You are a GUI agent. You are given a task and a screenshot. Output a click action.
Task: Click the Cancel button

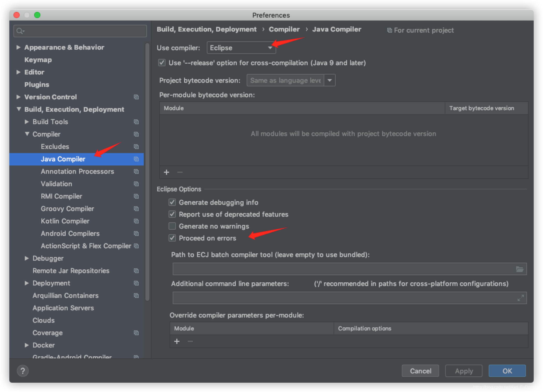(x=420, y=371)
